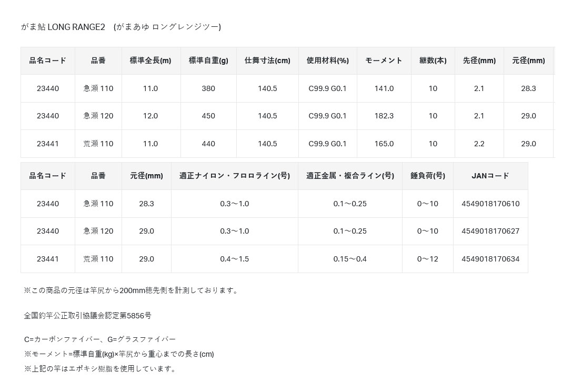The image size is (572, 392).
Task: Select JAN code 4549018170627
Action: [x=490, y=231]
